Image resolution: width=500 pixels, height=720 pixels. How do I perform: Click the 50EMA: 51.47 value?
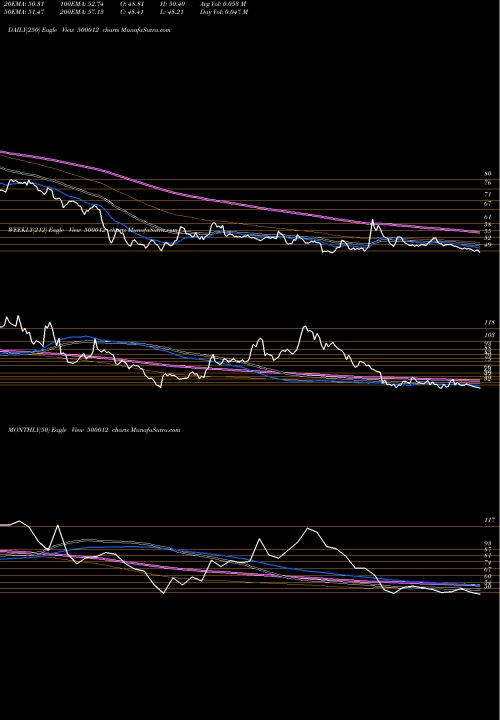pos(22,12)
